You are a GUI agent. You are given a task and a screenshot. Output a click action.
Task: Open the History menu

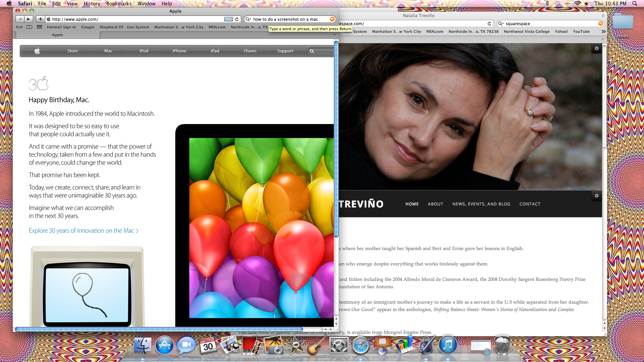[x=92, y=3]
